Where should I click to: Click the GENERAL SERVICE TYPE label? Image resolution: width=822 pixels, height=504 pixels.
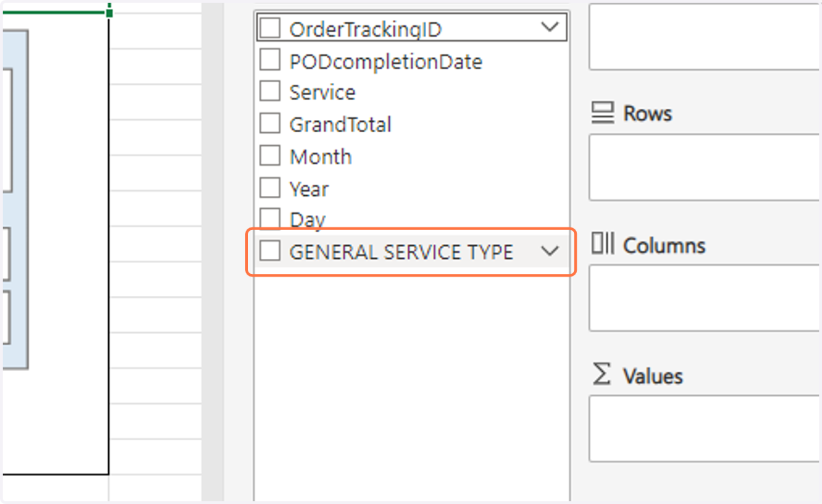click(401, 252)
